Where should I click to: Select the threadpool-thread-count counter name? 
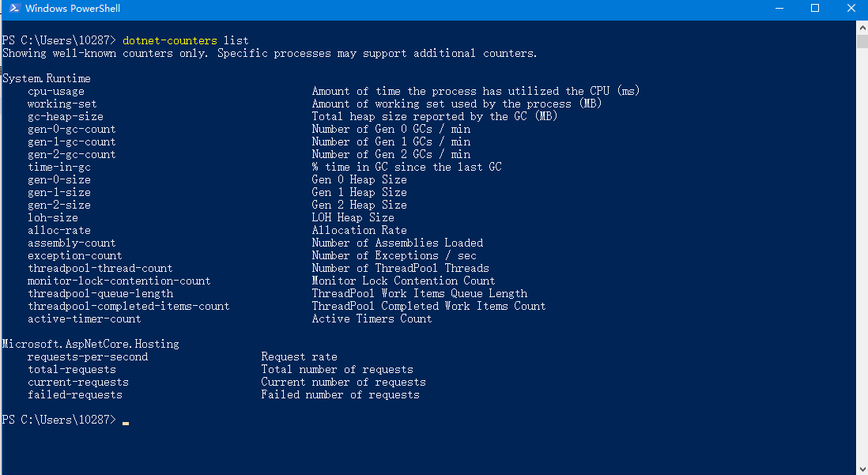[x=100, y=268]
